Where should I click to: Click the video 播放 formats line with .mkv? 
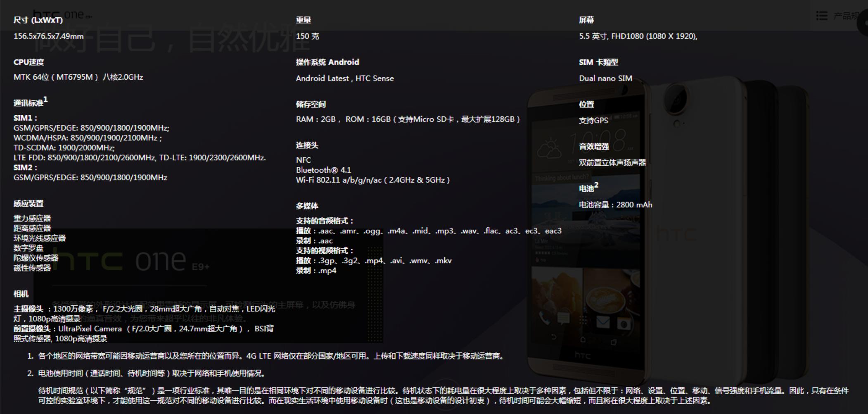coord(374,260)
